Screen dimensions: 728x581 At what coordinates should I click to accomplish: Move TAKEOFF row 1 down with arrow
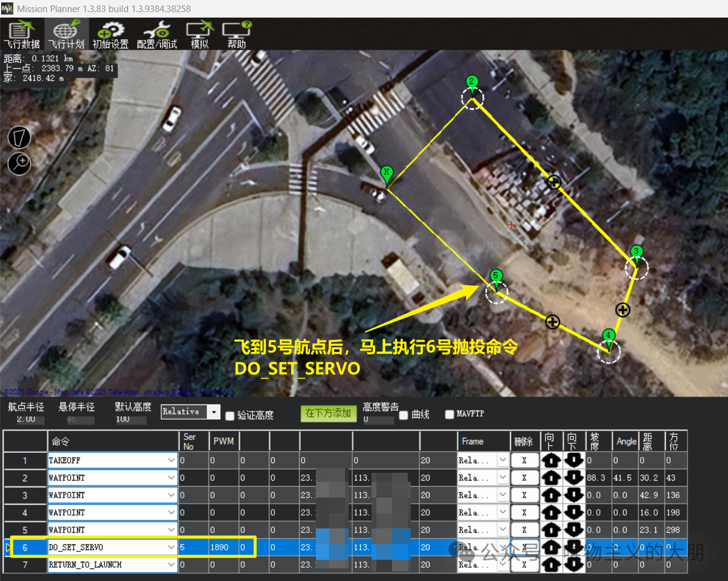tap(573, 461)
